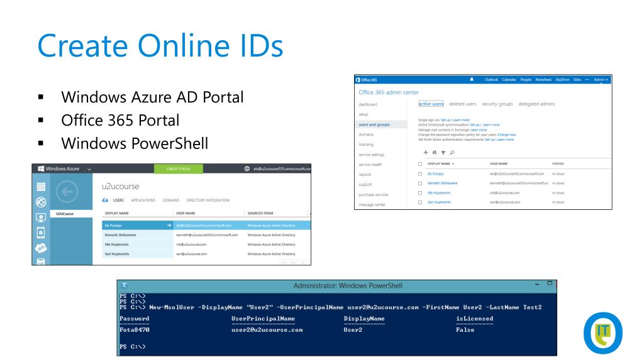The image size is (644, 362).
Task: Open service settings in Office 365 sidebar
Action: click(371, 155)
